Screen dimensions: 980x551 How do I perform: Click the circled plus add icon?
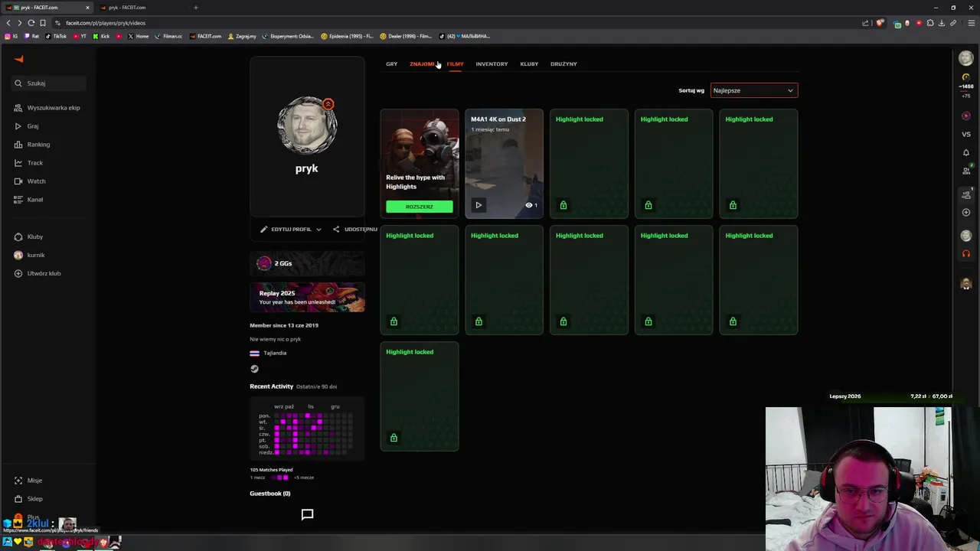(x=966, y=213)
